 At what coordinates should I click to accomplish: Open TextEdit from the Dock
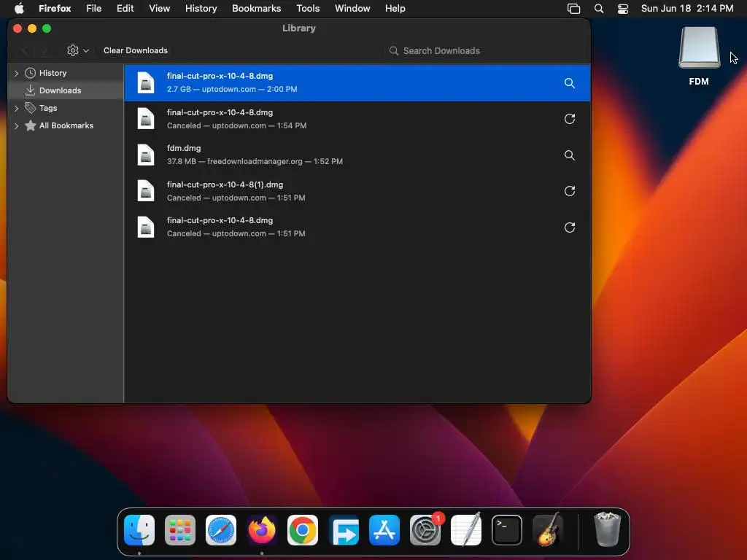(466, 530)
